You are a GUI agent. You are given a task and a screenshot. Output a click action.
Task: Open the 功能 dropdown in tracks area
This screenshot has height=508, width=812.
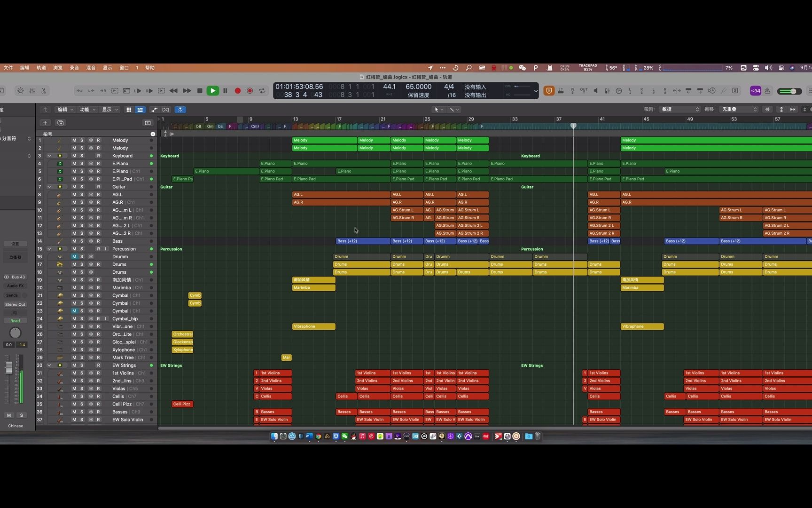tap(87, 110)
